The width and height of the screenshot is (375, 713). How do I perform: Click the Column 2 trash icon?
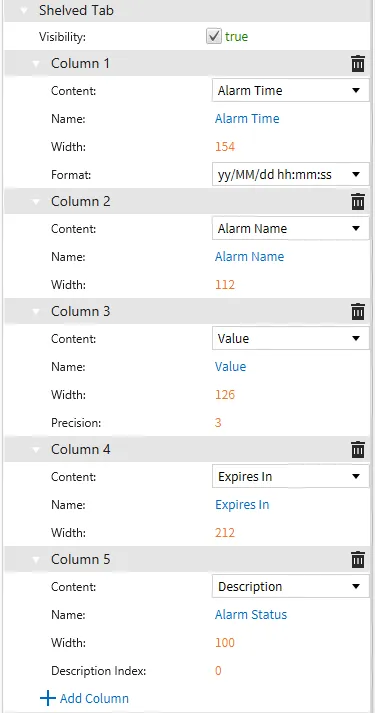point(358,201)
